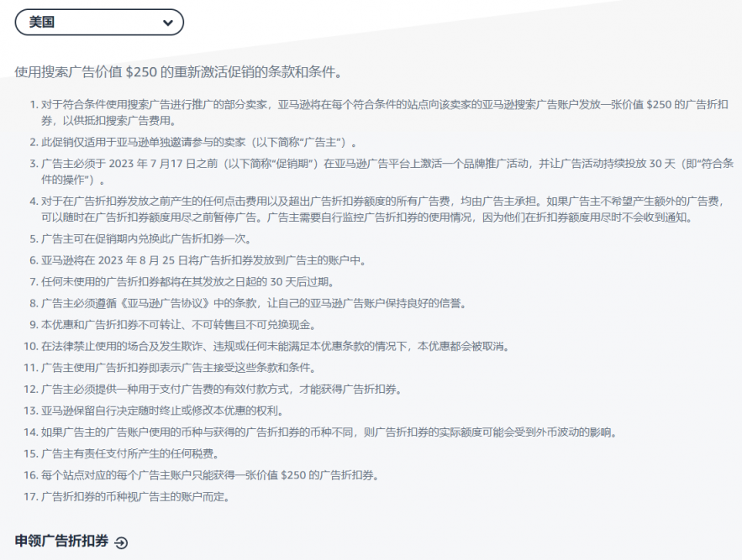
Task: Click term 11 about 接受这些条款和条件
Action: click(x=178, y=368)
